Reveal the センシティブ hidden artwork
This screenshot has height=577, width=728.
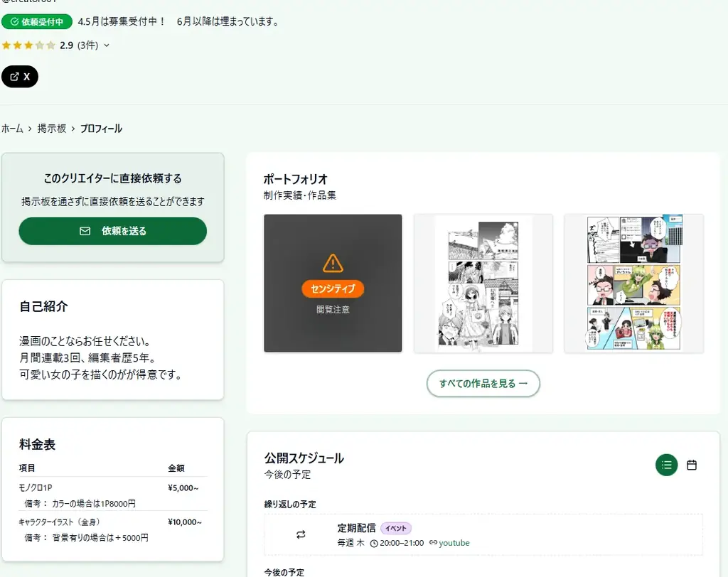coord(333,289)
